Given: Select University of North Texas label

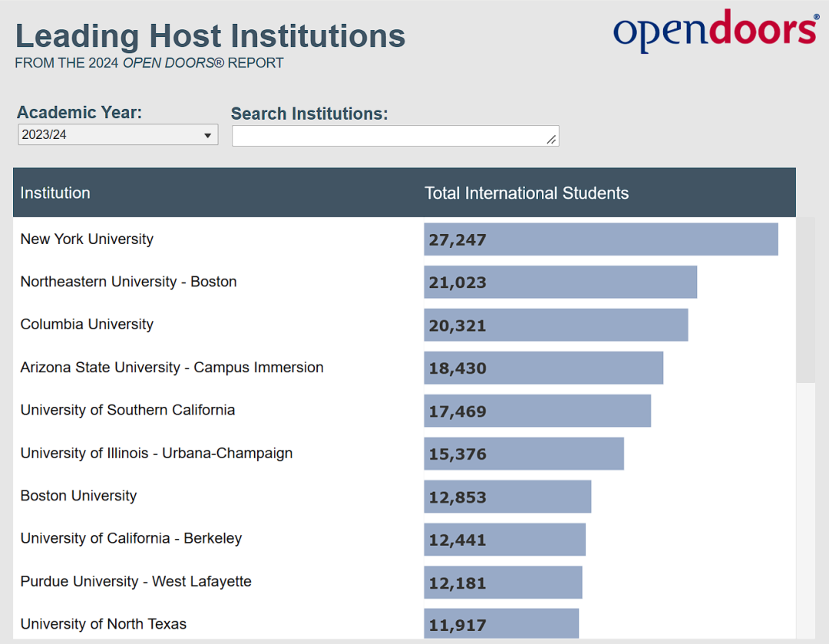Looking at the screenshot, I should (103, 624).
